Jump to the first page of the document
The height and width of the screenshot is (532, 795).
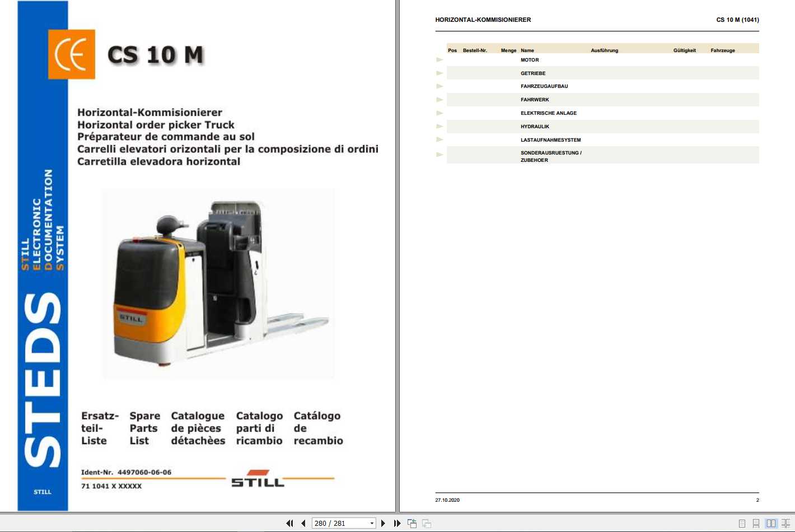point(290,523)
